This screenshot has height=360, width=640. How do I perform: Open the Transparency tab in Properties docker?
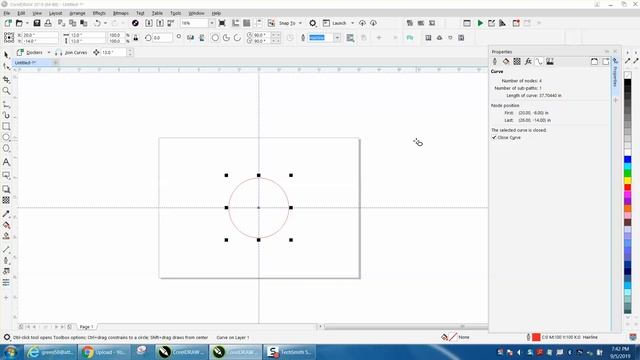[517, 62]
